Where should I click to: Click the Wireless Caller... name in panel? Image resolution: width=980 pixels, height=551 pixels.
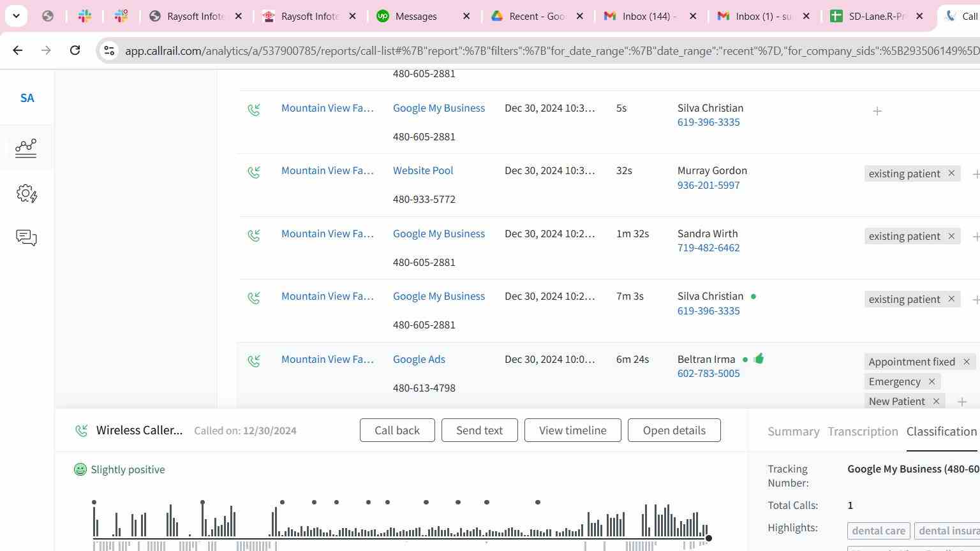pyautogui.click(x=139, y=430)
